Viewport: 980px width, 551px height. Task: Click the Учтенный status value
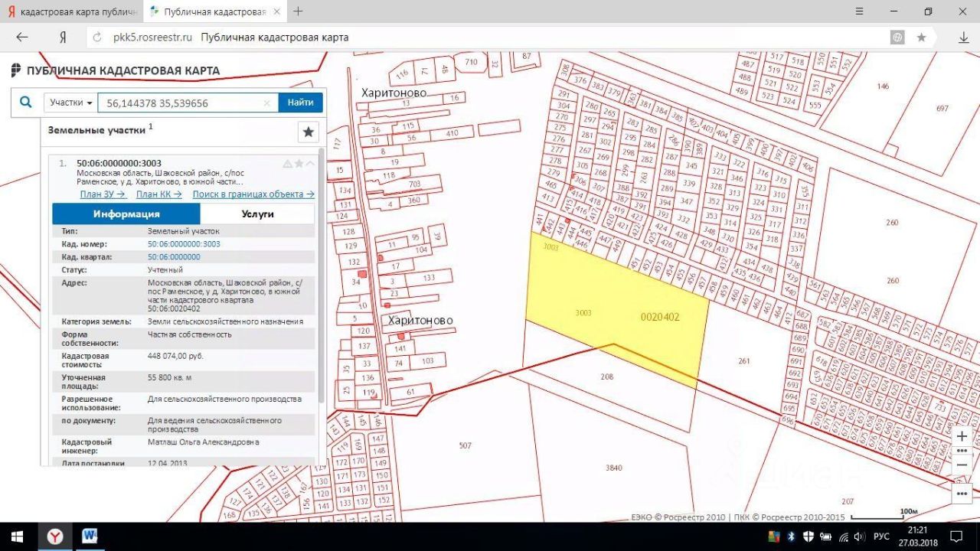pyautogui.click(x=165, y=270)
